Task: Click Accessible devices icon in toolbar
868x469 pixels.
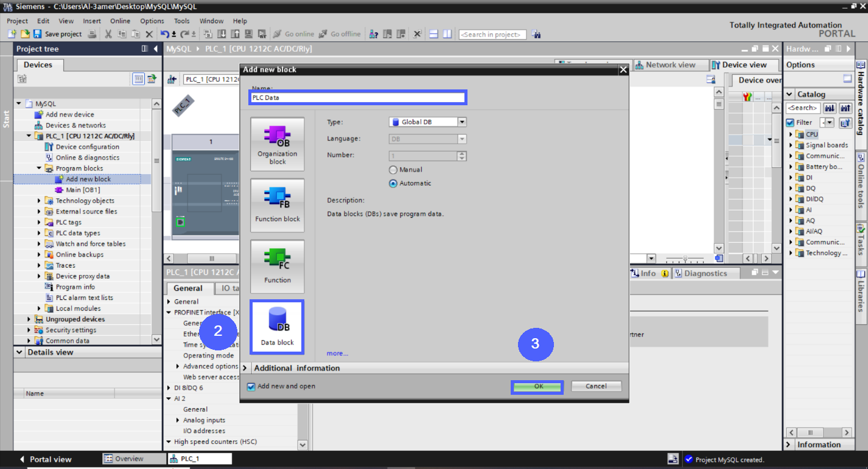Action: 374,34
